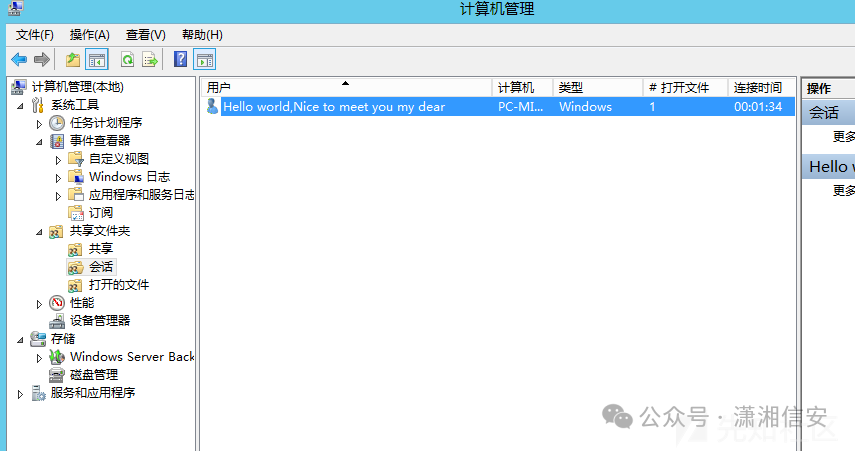Click the Back arrow in the toolbar
This screenshot has width=855, height=451.
19,60
